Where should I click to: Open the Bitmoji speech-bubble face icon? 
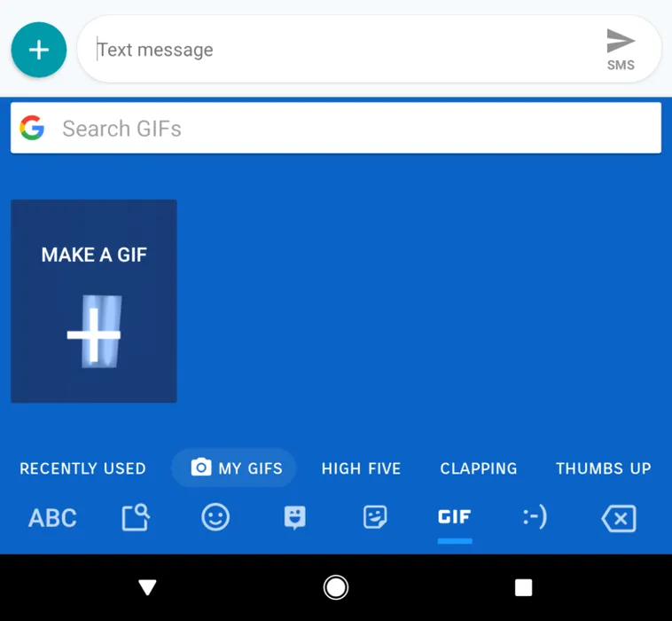(x=295, y=517)
